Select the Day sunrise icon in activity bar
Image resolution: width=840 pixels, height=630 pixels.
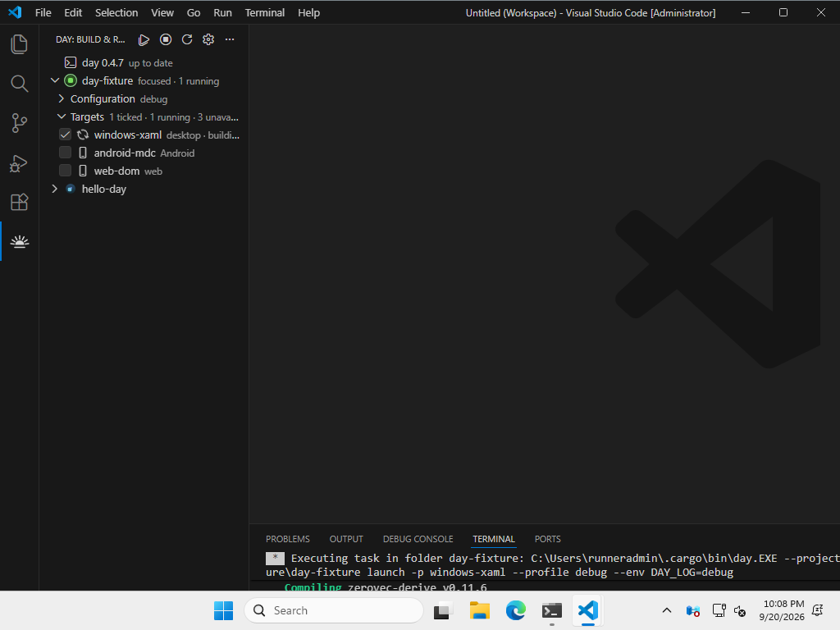click(20, 242)
